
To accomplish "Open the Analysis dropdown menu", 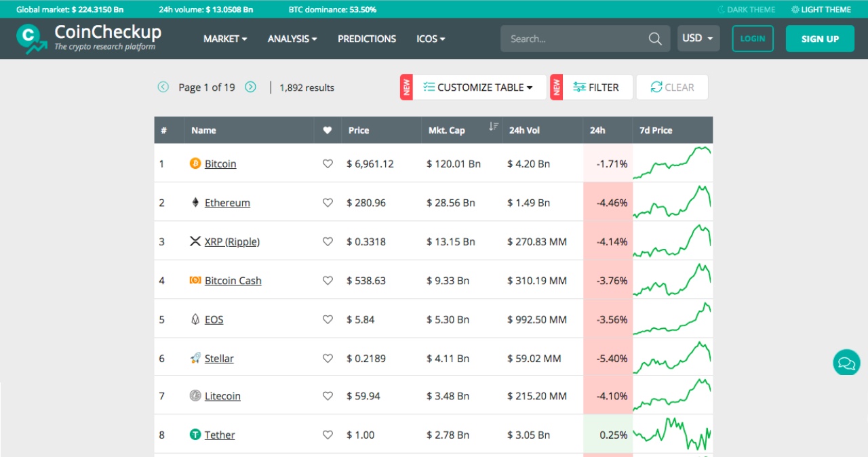I will (292, 39).
